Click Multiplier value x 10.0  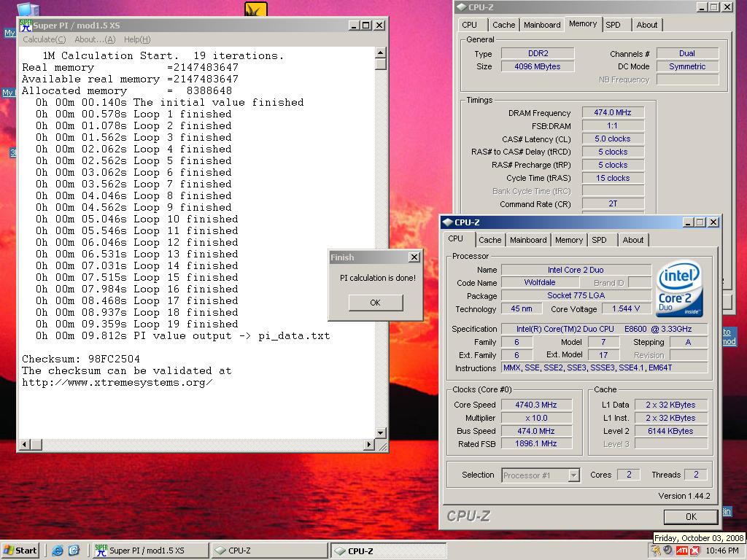point(536,418)
